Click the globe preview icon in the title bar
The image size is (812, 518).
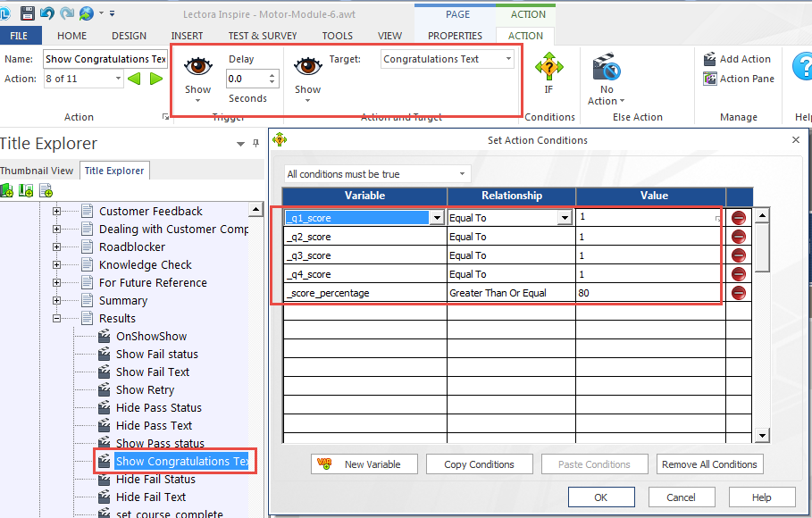coord(87,13)
